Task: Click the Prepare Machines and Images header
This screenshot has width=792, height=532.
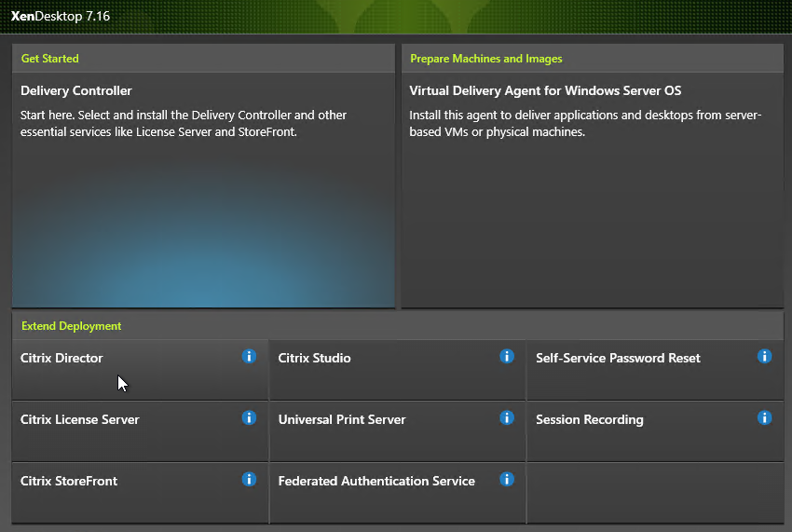Action: click(485, 59)
